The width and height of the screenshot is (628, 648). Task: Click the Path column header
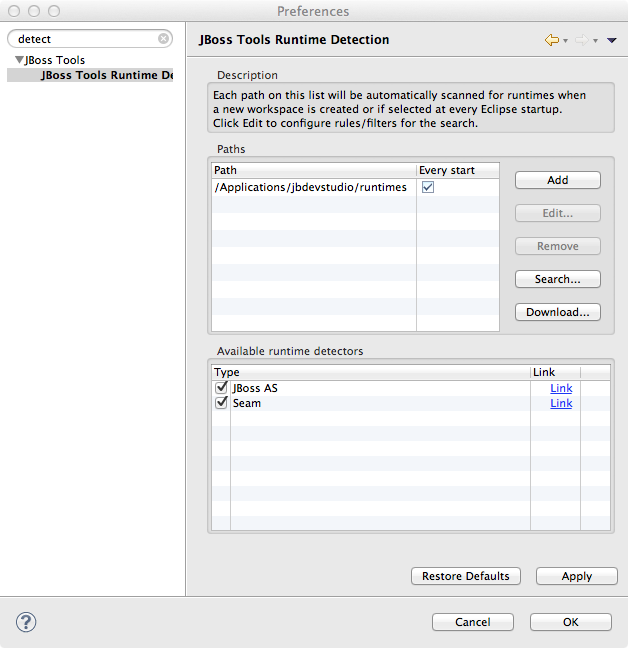(314, 170)
